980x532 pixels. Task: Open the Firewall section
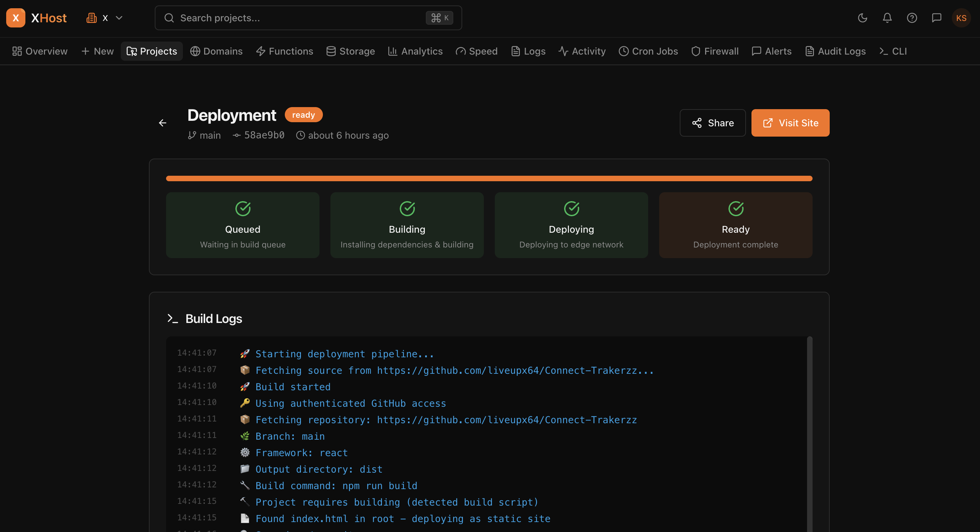[x=714, y=51]
